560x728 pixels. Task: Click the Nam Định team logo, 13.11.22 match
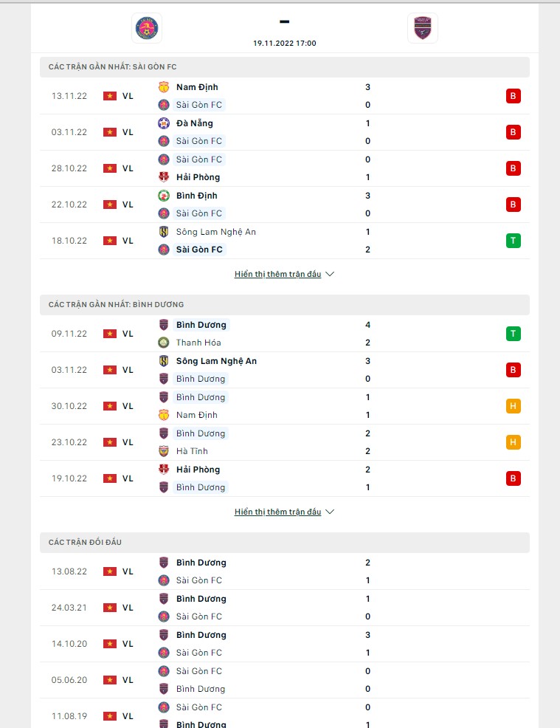[x=164, y=87]
